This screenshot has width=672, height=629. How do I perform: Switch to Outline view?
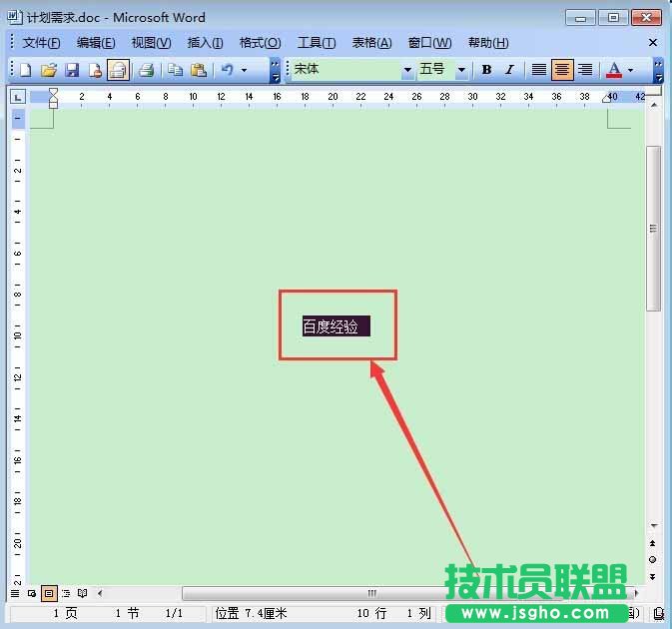coord(66,593)
